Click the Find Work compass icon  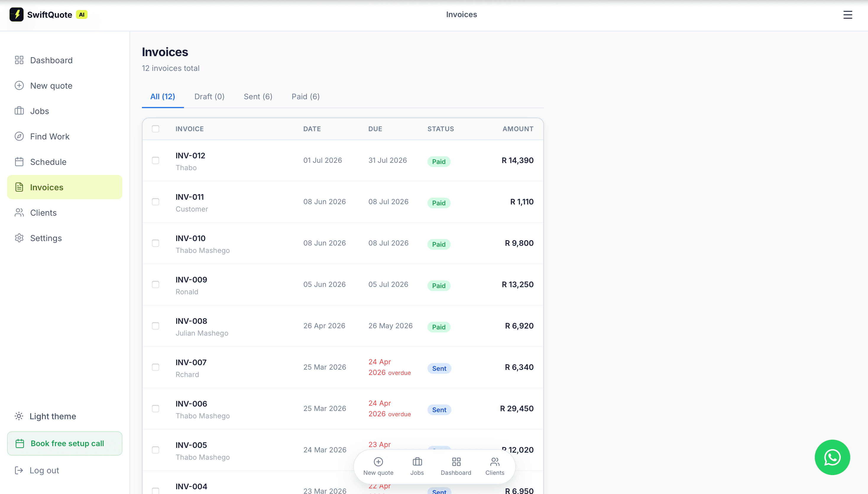[x=19, y=136]
